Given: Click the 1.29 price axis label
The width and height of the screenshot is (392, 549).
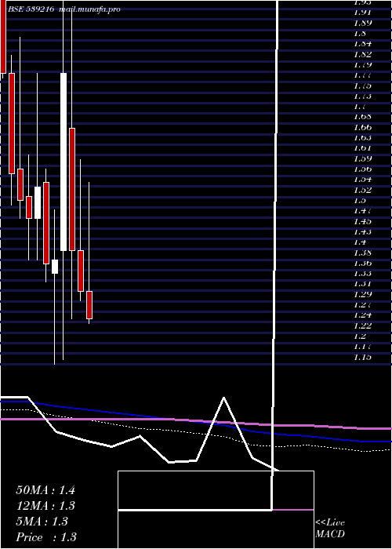Looking at the screenshot, I should pyautogui.click(x=362, y=295).
